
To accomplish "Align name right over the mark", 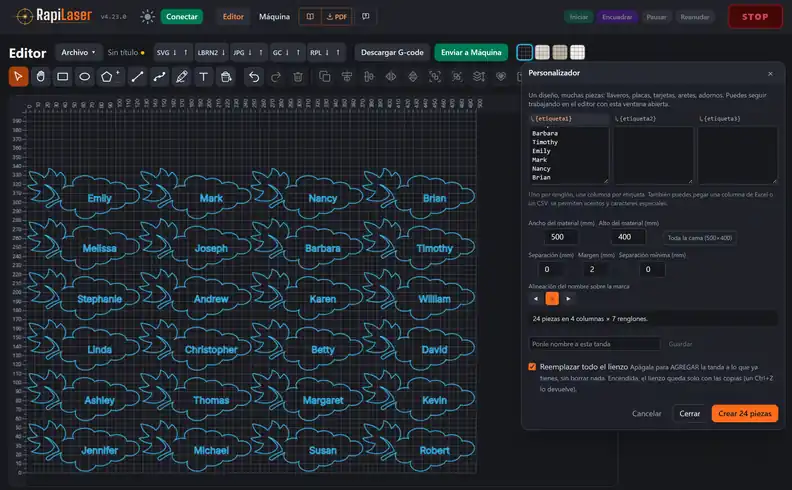I will point(568,299).
